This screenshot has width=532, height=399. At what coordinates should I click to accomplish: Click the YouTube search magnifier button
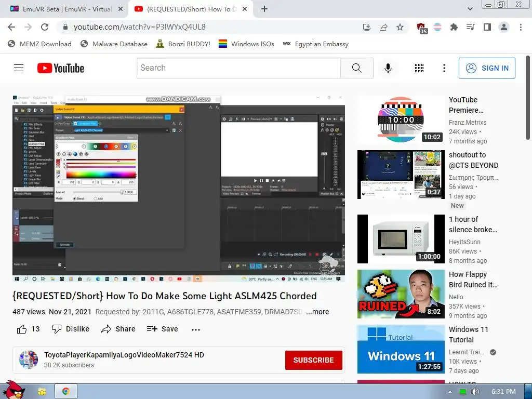click(x=356, y=68)
